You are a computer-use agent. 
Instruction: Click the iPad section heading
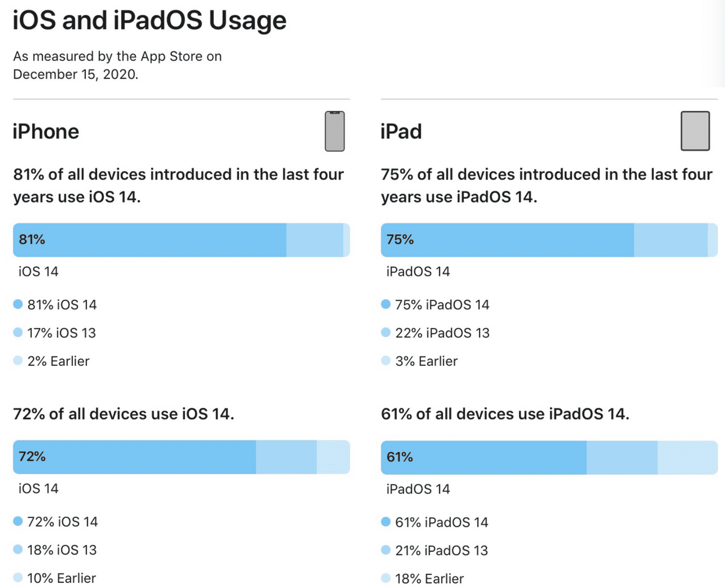click(401, 132)
